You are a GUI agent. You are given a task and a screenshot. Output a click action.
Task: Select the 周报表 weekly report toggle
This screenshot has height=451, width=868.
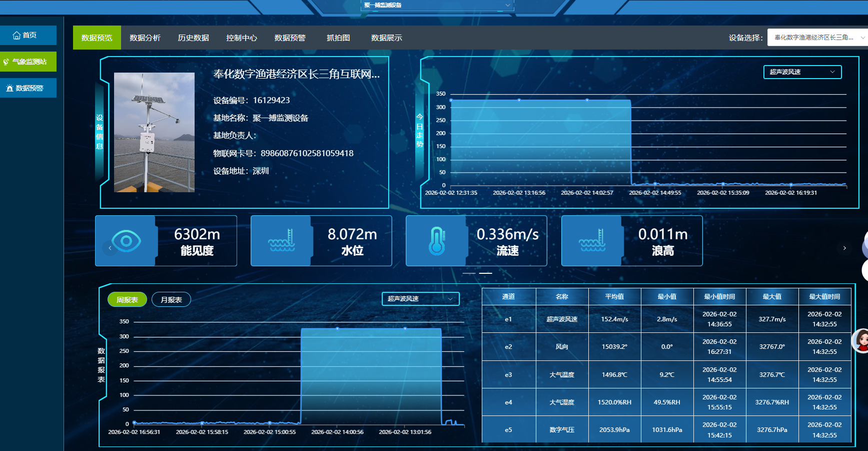point(127,299)
